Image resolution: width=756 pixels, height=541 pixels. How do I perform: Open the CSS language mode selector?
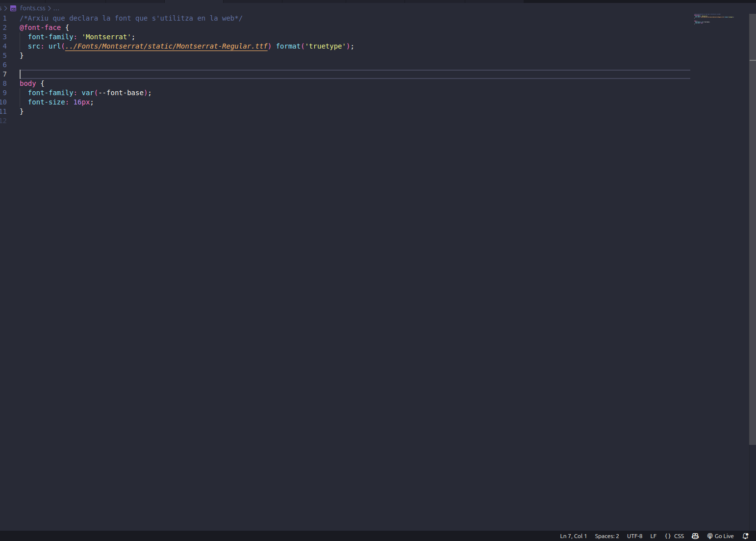click(x=679, y=536)
